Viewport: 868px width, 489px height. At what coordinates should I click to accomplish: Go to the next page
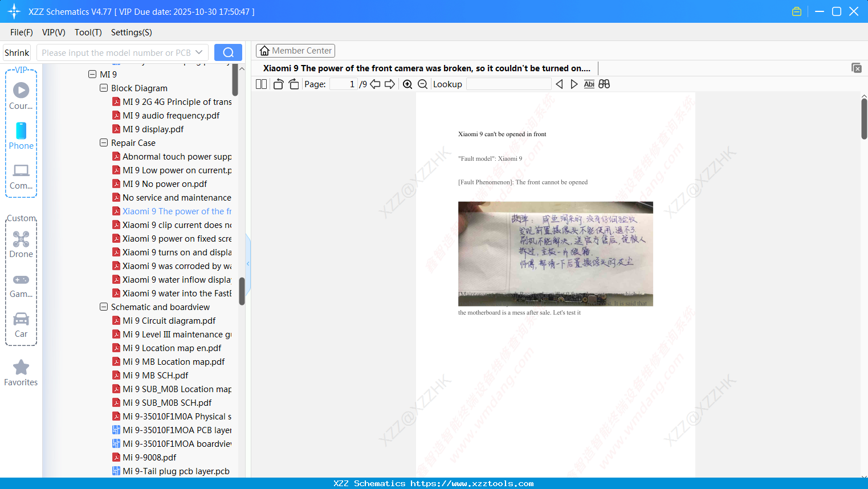[x=390, y=84]
